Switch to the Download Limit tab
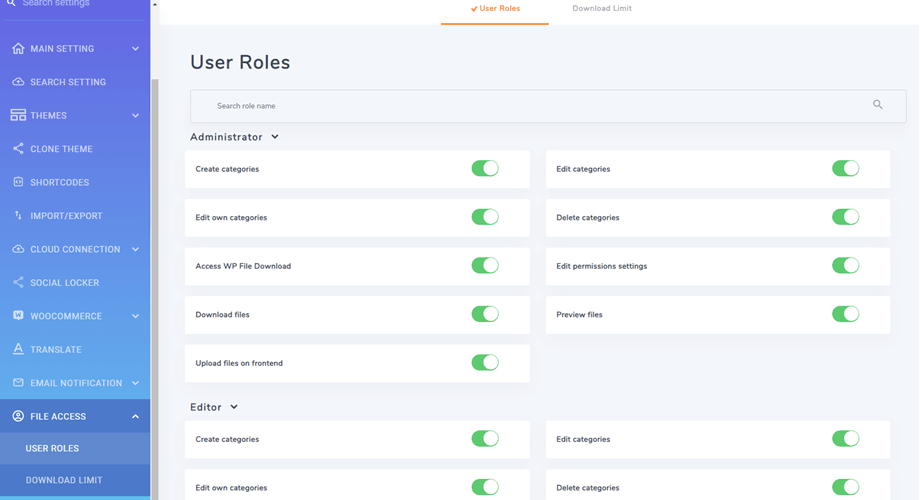The height and width of the screenshot is (500, 920). [x=601, y=9]
